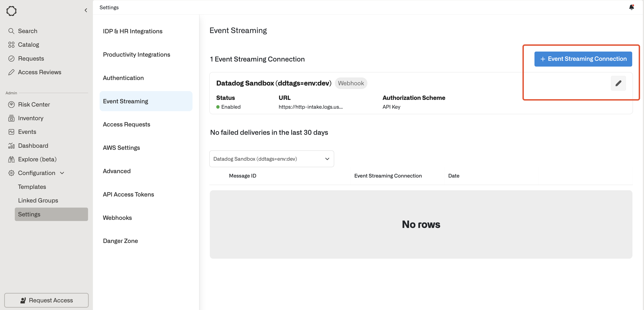Open Explore (beta) binoculars item
This screenshot has height=310, width=644.
(11, 159)
